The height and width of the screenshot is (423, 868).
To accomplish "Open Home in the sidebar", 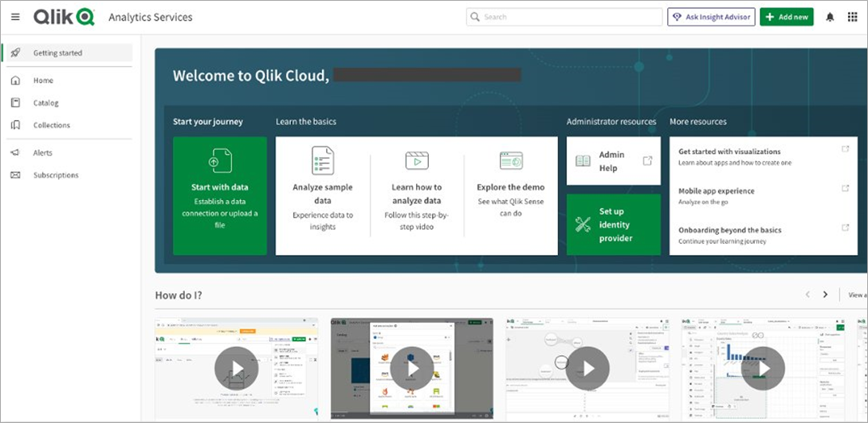I will (68, 80).
